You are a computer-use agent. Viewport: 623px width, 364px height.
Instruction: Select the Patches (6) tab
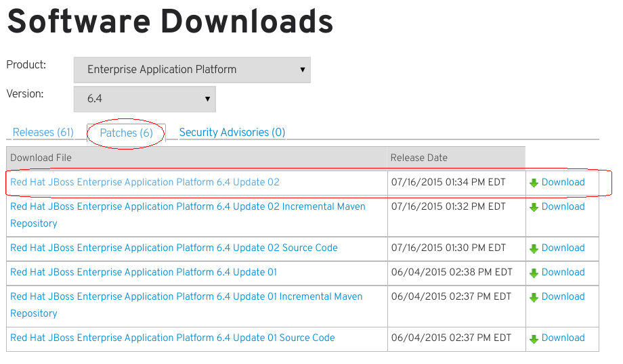(127, 133)
